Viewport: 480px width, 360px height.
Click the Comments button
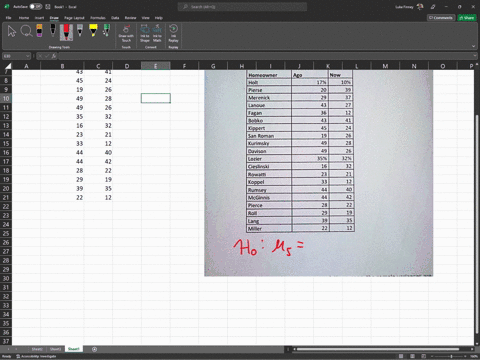click(x=441, y=18)
